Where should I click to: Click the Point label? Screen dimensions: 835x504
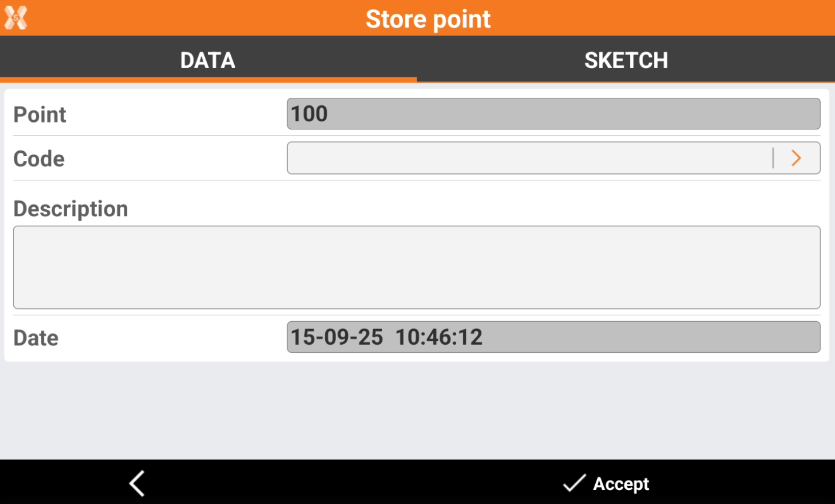coord(40,115)
